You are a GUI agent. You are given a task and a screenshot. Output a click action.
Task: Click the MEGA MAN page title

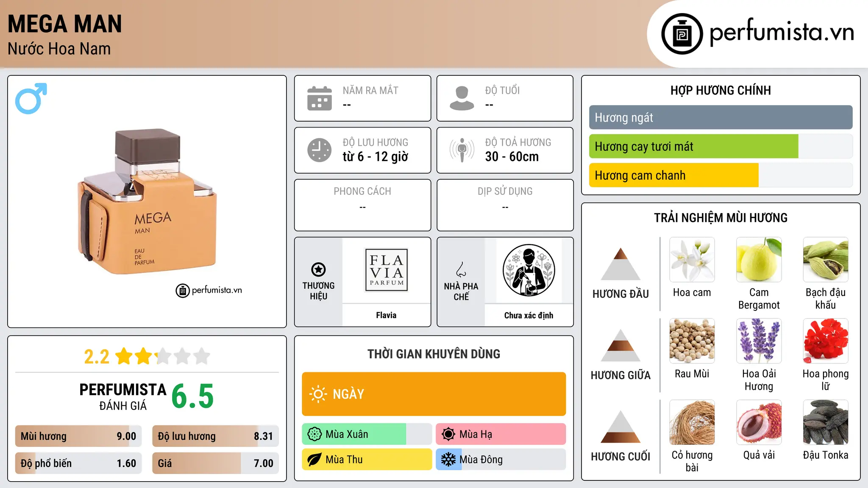pos(65,24)
